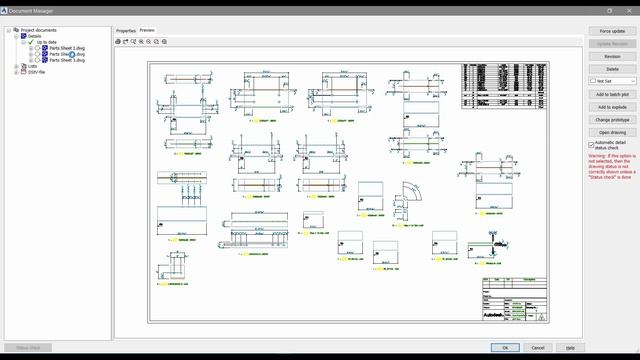
Task: Toggle Automatic detail status check checkbox
Action: tap(591, 145)
